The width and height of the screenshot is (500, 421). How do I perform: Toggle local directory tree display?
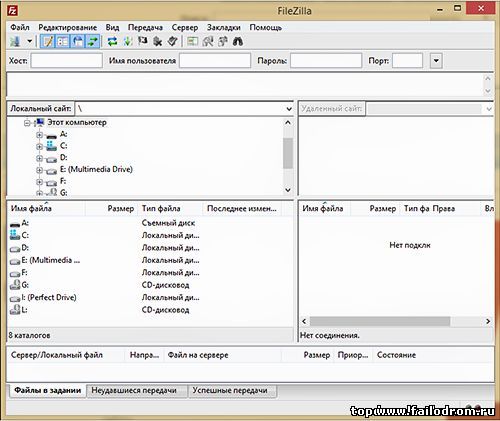point(62,41)
